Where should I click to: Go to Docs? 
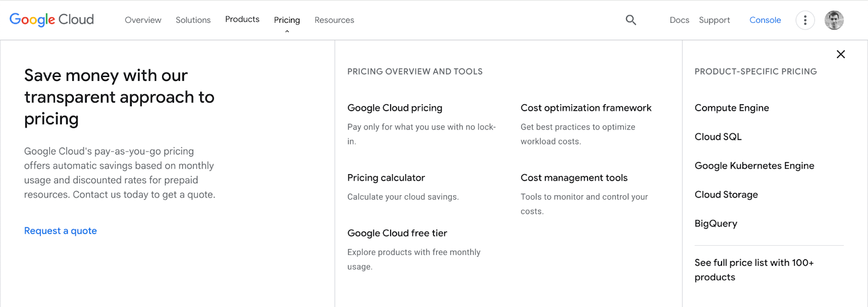click(679, 20)
